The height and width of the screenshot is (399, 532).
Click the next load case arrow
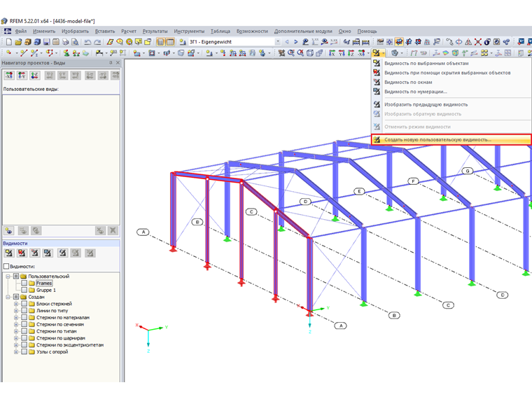(296, 42)
